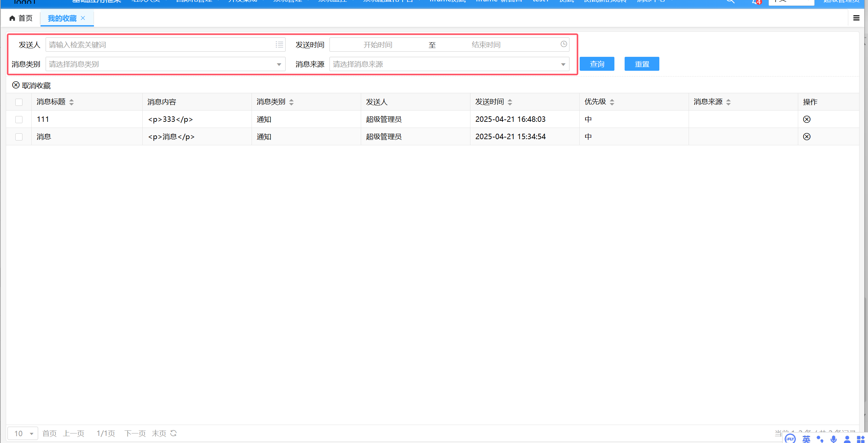Screen dimensions: 868x443
Task: Select the 我的收藏 tab
Action: (62, 18)
